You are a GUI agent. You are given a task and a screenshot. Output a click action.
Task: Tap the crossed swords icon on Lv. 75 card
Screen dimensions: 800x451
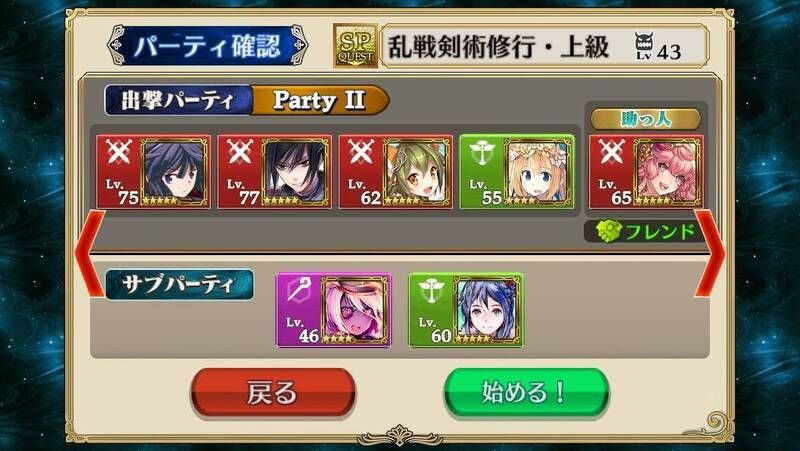119,152
